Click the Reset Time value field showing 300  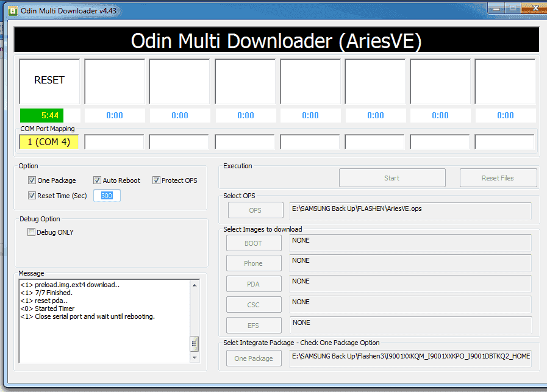[107, 196]
